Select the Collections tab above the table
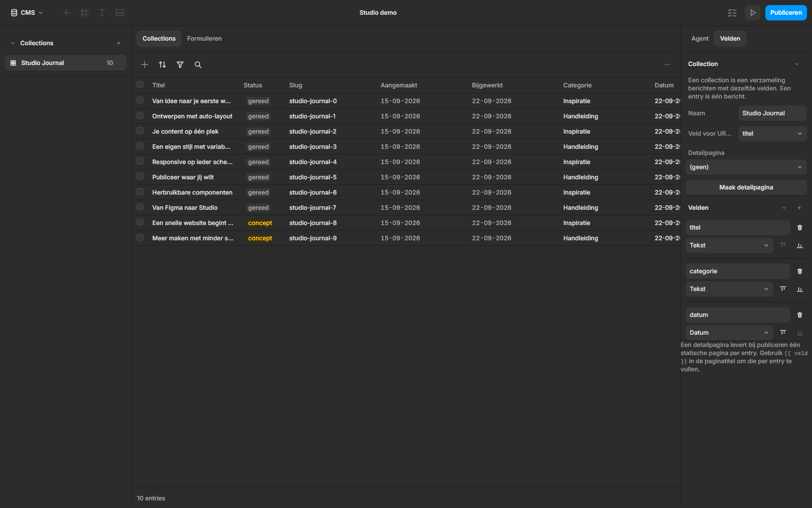Screen dimensions: 812x508 coord(159,39)
